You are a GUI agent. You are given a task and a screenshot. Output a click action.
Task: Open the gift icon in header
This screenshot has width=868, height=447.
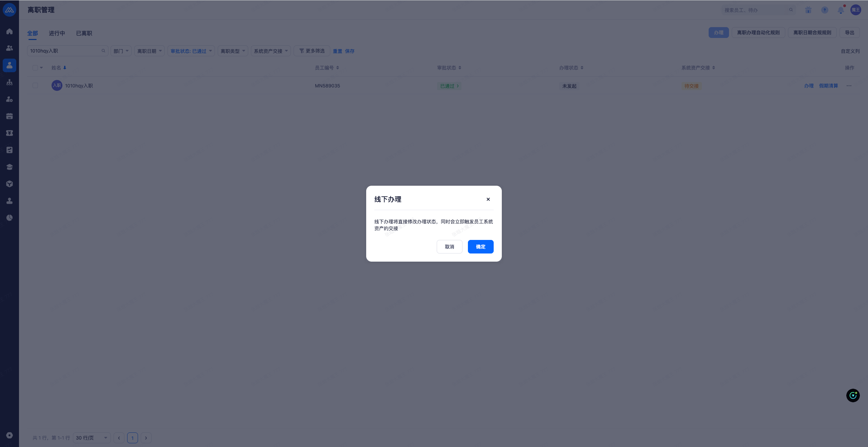pos(808,10)
